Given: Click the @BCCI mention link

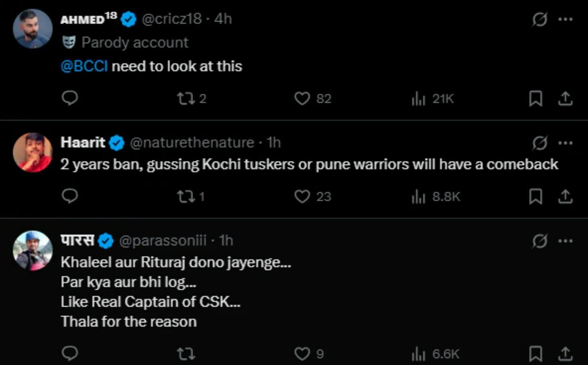Looking at the screenshot, I should (x=84, y=66).
